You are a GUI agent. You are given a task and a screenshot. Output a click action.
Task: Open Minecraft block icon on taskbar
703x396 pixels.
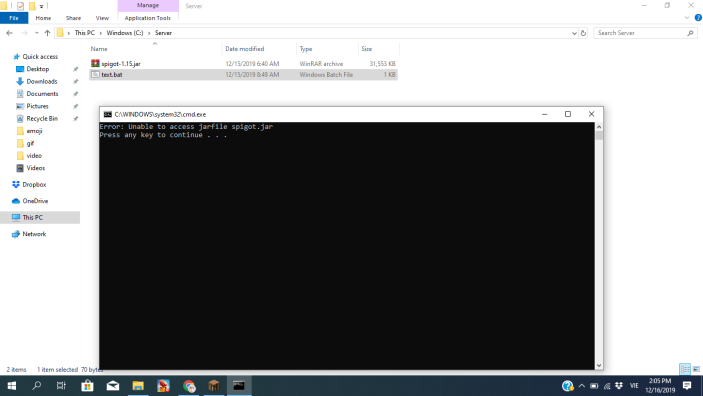214,386
